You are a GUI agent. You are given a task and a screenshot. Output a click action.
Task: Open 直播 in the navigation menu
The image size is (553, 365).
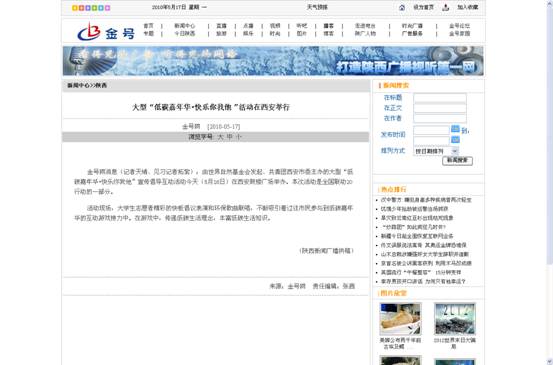tap(221, 26)
